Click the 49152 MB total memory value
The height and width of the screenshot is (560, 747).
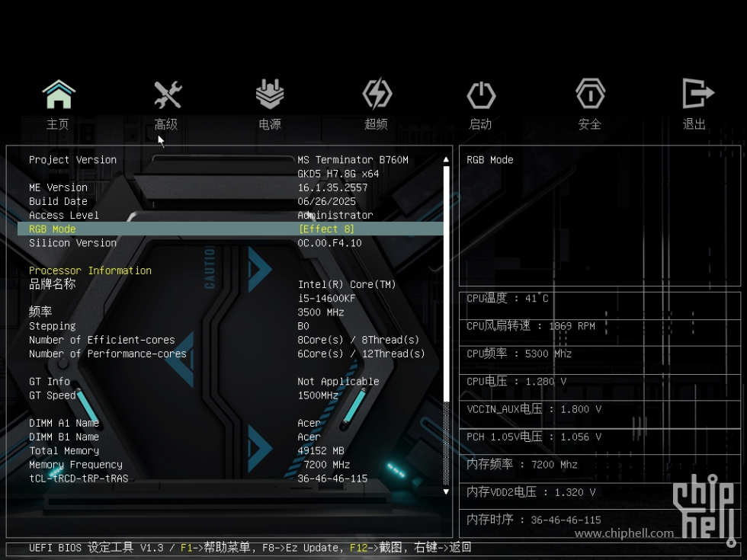point(321,450)
